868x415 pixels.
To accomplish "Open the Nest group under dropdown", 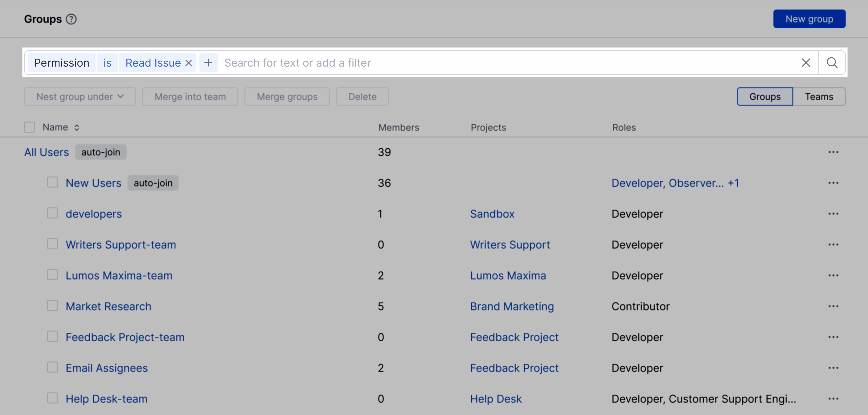I will (80, 97).
